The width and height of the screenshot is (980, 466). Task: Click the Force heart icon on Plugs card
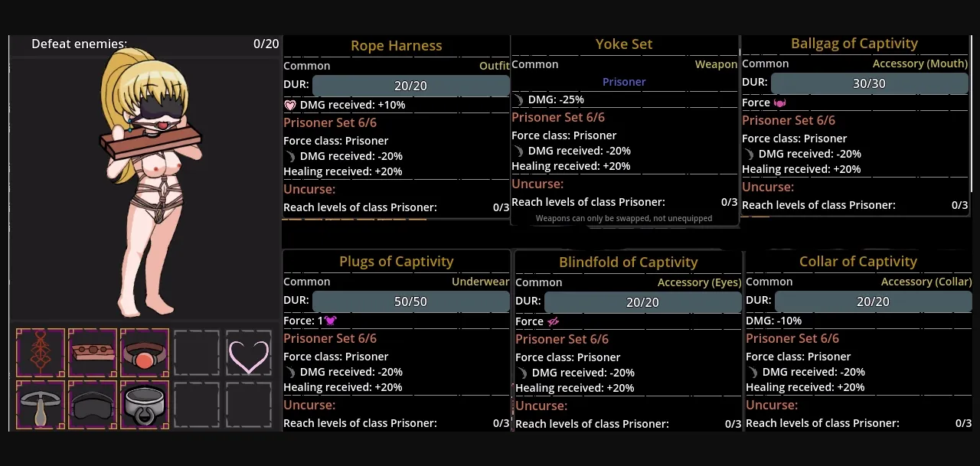tap(330, 321)
